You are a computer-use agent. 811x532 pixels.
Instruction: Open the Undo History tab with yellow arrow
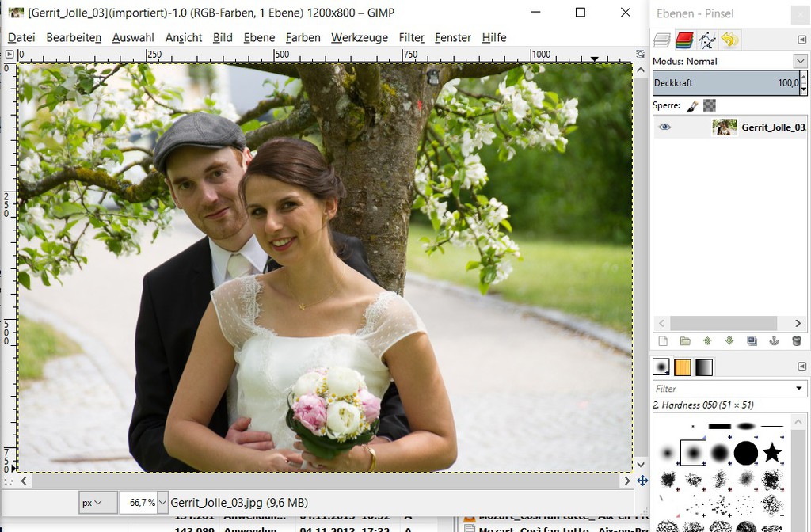[729, 40]
